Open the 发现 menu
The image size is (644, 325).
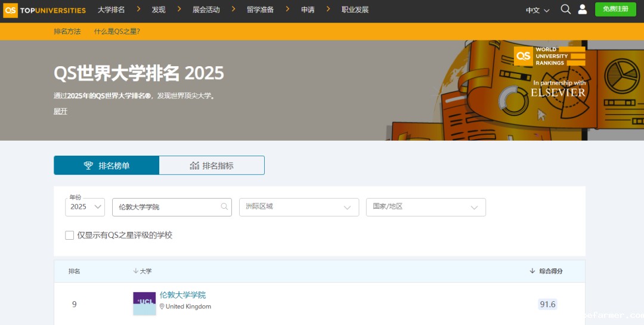click(159, 10)
